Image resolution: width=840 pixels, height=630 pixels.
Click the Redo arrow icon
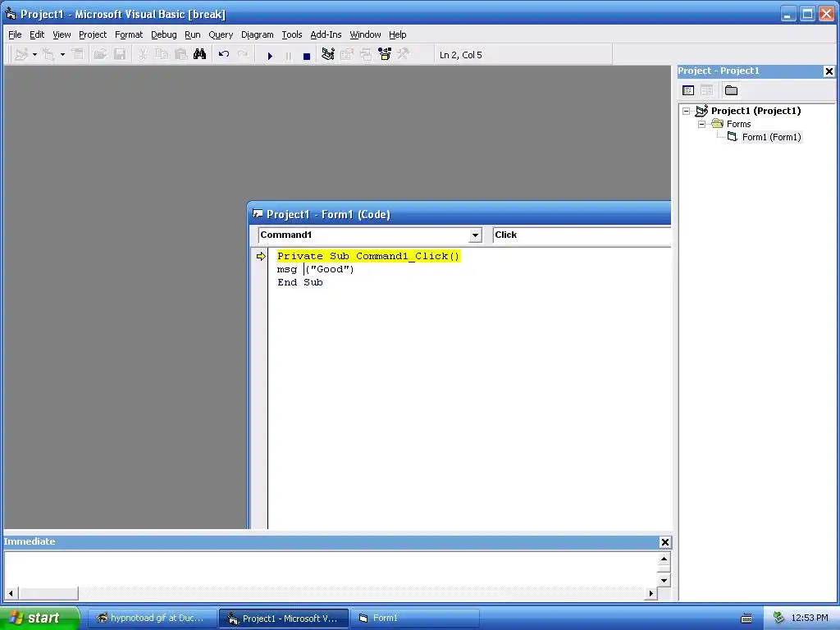tap(243, 55)
